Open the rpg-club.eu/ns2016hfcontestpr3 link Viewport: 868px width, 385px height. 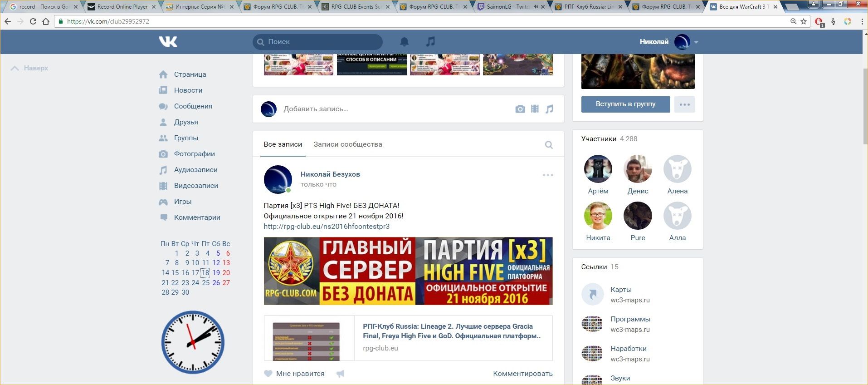click(327, 226)
